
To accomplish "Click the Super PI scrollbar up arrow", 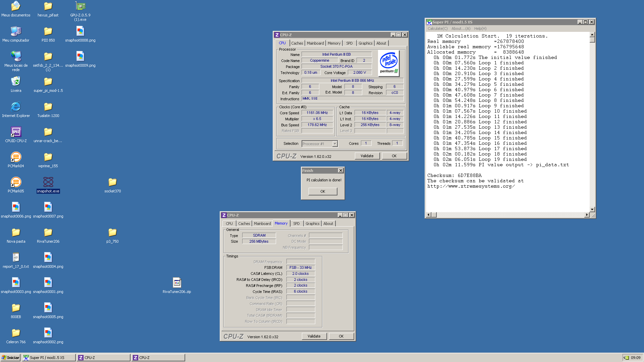I will coord(592,35).
